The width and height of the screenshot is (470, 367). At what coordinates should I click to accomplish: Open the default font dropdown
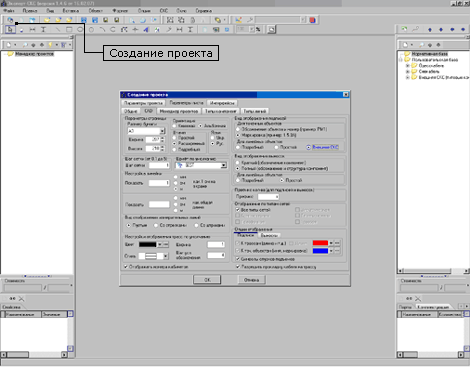coord(224,165)
